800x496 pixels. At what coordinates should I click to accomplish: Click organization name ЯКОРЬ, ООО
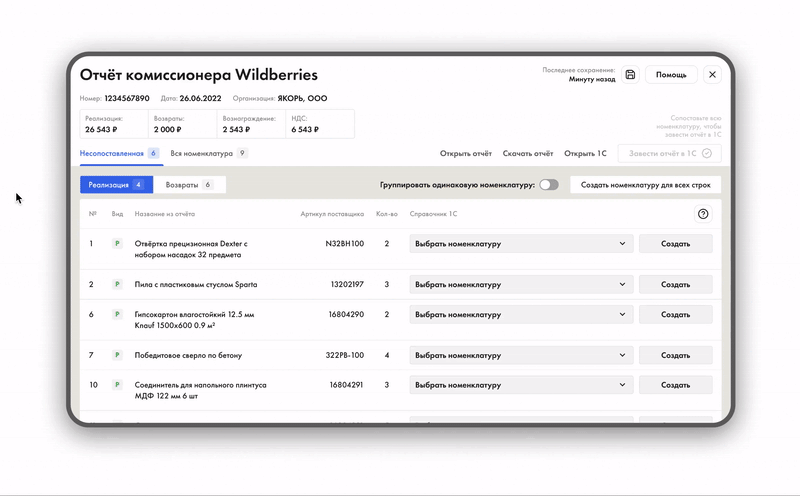tap(302, 98)
